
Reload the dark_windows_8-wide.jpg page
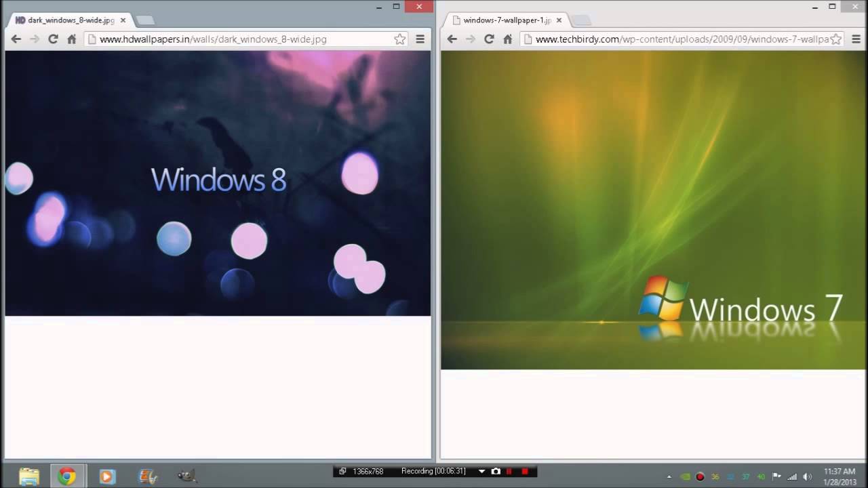tap(53, 39)
